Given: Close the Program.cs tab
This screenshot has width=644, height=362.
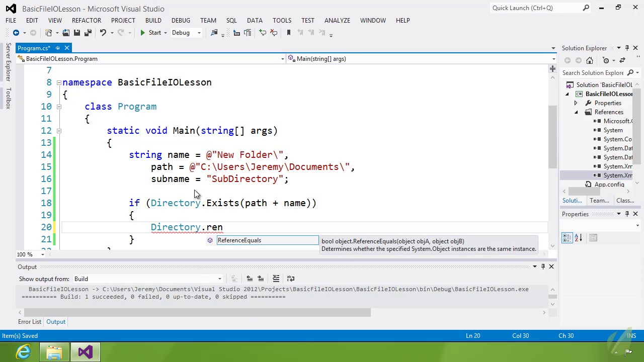Looking at the screenshot, I should coord(66,48).
